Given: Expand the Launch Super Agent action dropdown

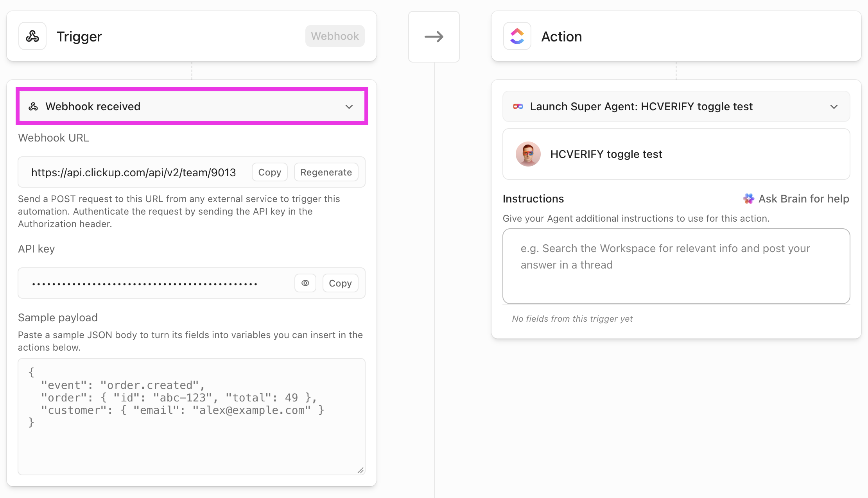Looking at the screenshot, I should [676, 106].
